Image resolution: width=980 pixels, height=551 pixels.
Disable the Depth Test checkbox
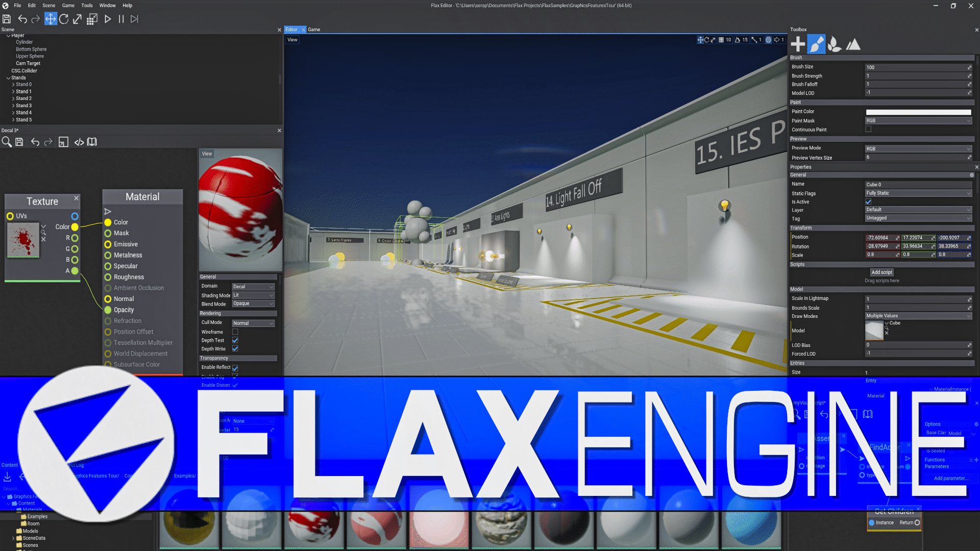pos(235,340)
